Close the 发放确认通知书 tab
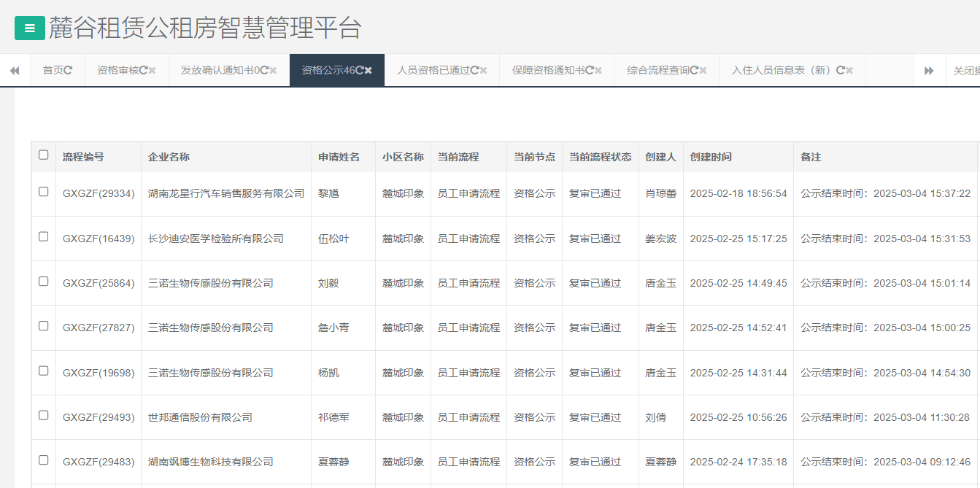Image resolution: width=980 pixels, height=488 pixels. click(271, 70)
